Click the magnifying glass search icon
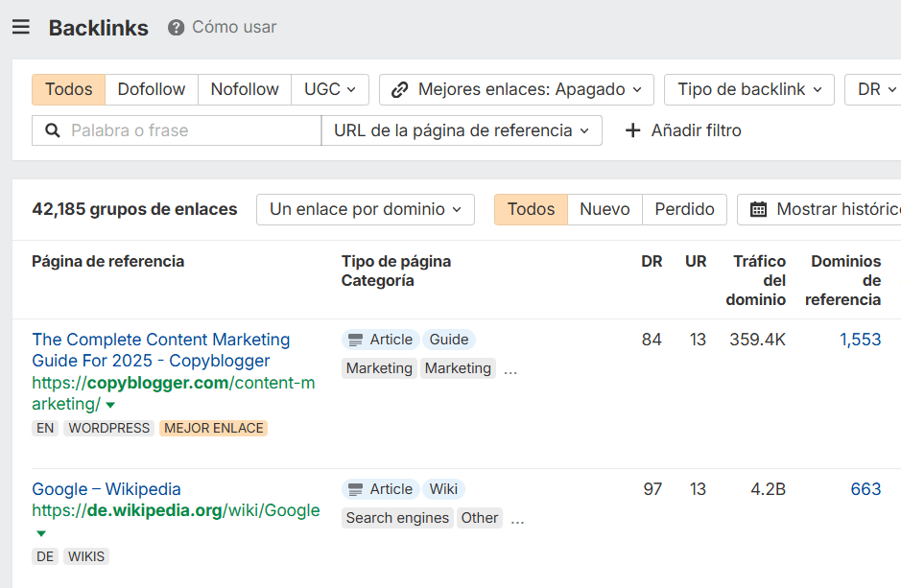The image size is (901, 588). 52,130
